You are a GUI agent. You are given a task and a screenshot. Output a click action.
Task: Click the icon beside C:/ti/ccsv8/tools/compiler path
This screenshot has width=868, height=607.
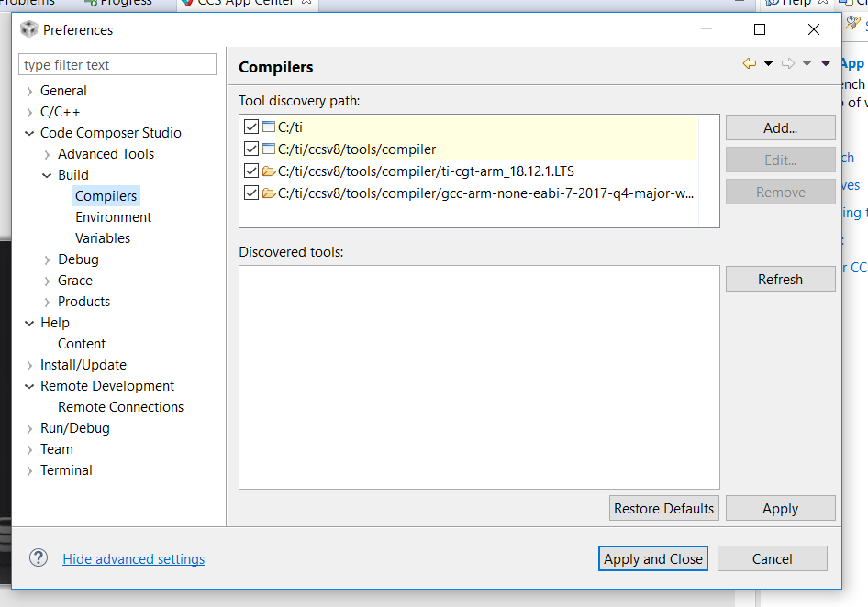(x=269, y=149)
